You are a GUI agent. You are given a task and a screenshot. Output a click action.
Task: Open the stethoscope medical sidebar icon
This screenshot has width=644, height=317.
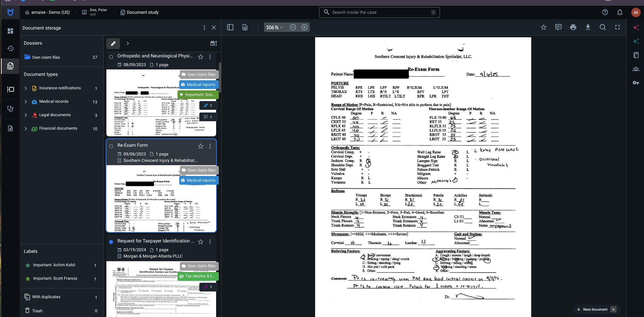[x=10, y=109]
